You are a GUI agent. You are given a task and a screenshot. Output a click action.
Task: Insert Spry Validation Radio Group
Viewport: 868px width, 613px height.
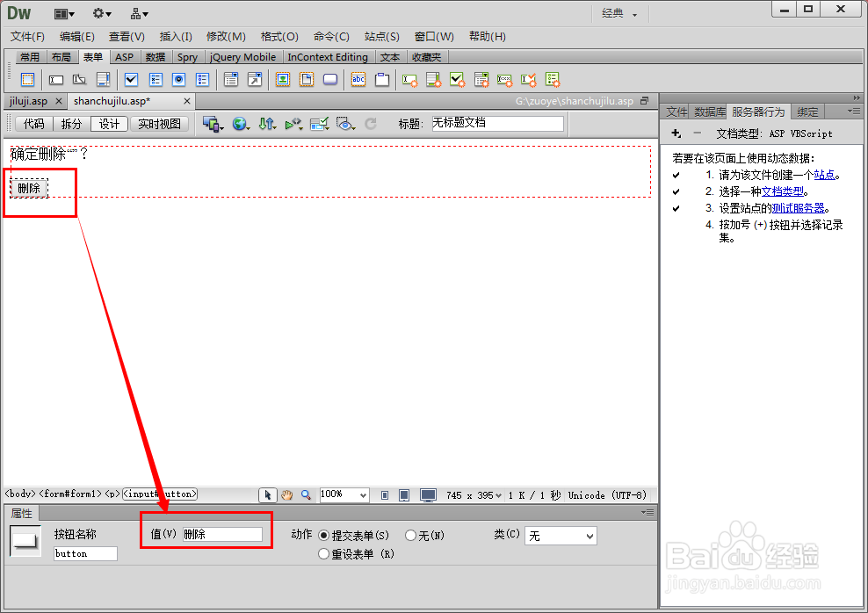coord(553,81)
